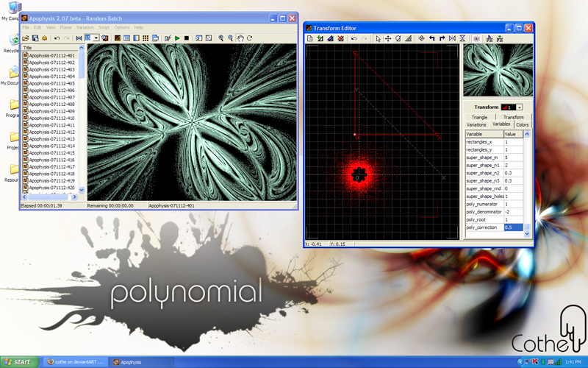Open the Variation menu
Image resolution: width=588 pixels, height=368 pixels.
coord(85,27)
